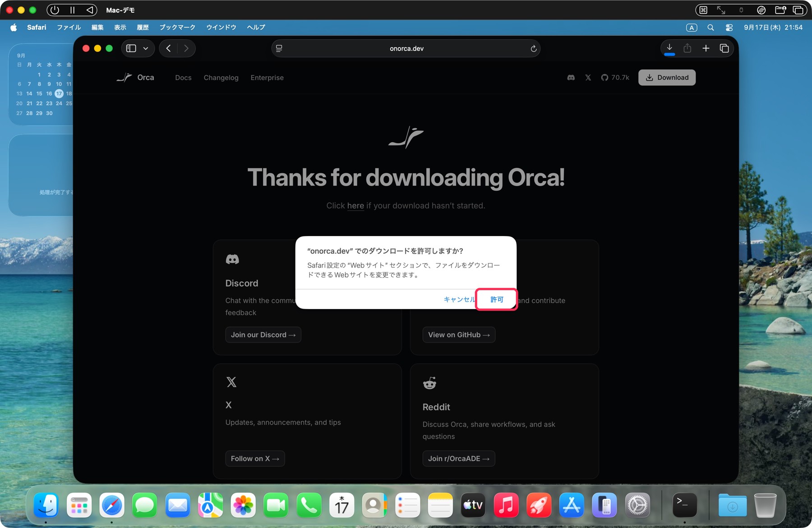Open Launchpad in the Dock
This screenshot has width=812, height=528.
click(79, 505)
